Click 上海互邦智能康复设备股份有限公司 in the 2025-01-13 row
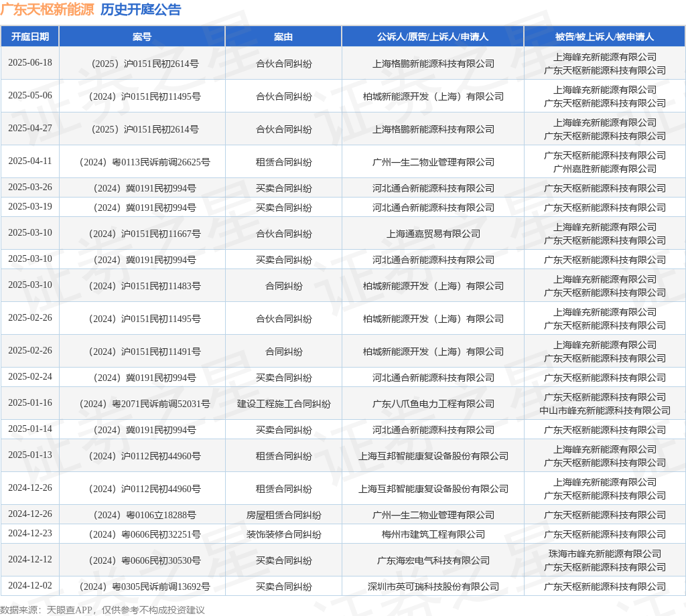Screen dimensions: 686x616 click(433, 456)
